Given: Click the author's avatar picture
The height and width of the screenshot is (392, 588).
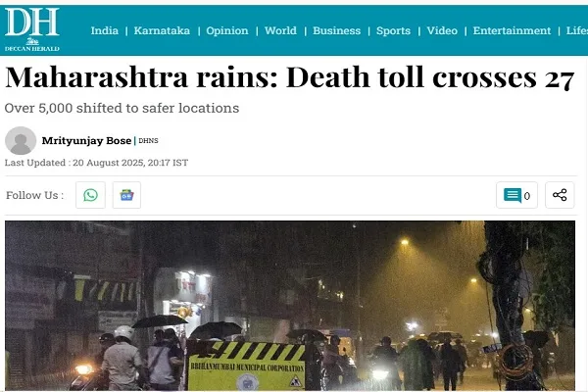Looking at the screenshot, I should 21,141.
